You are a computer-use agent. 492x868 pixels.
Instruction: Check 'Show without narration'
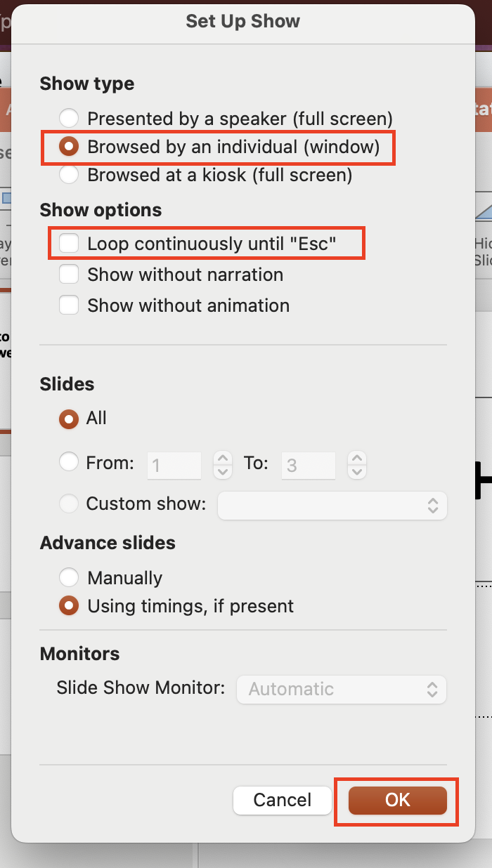click(68, 274)
